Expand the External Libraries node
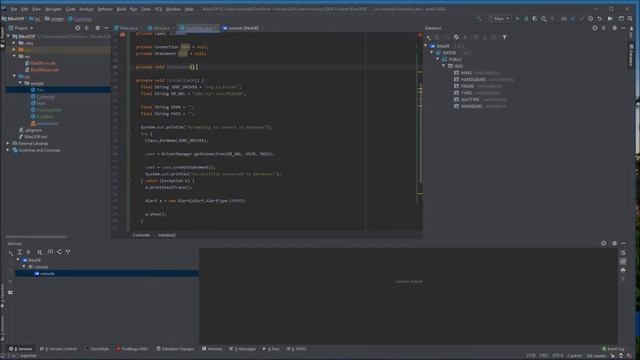The width and height of the screenshot is (640, 360). (8, 144)
